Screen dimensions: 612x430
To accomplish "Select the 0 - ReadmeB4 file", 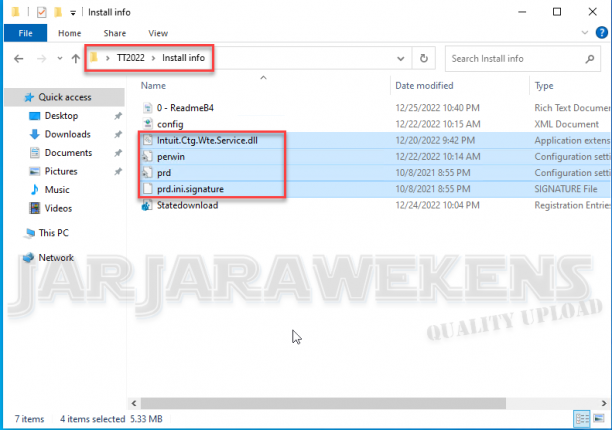I will click(185, 108).
